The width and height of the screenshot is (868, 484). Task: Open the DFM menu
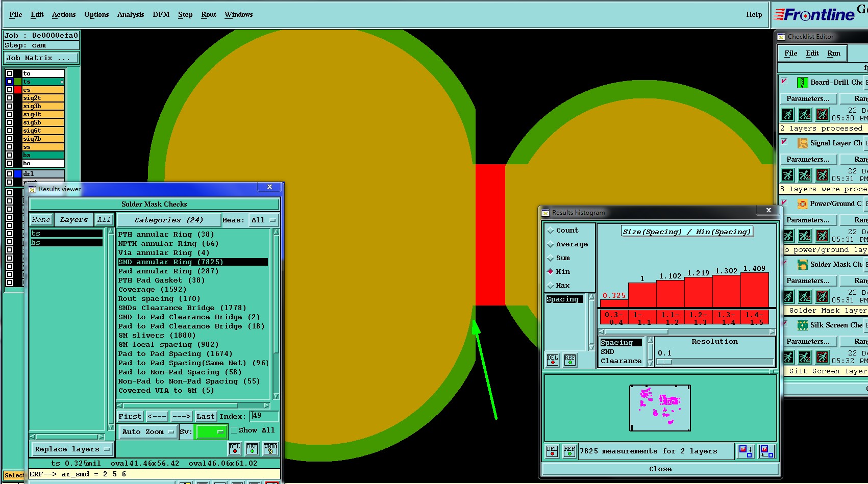pos(161,14)
